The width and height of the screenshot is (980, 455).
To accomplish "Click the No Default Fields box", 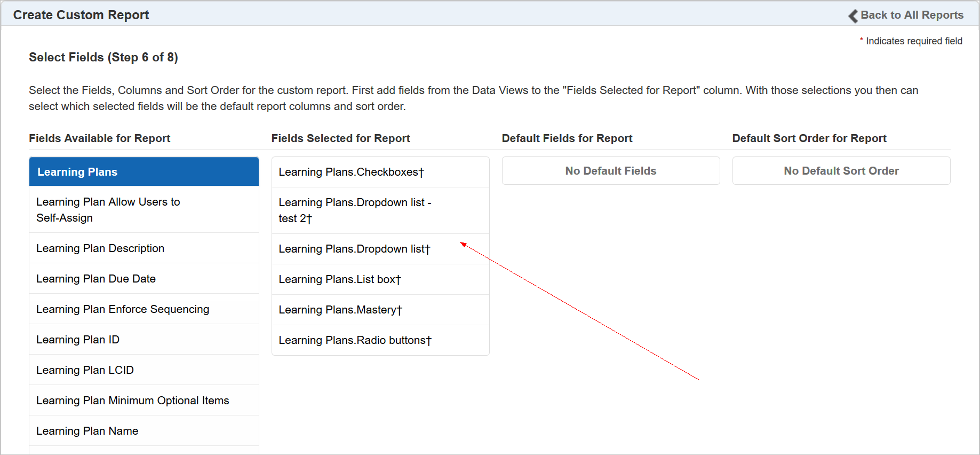I will (x=611, y=171).
